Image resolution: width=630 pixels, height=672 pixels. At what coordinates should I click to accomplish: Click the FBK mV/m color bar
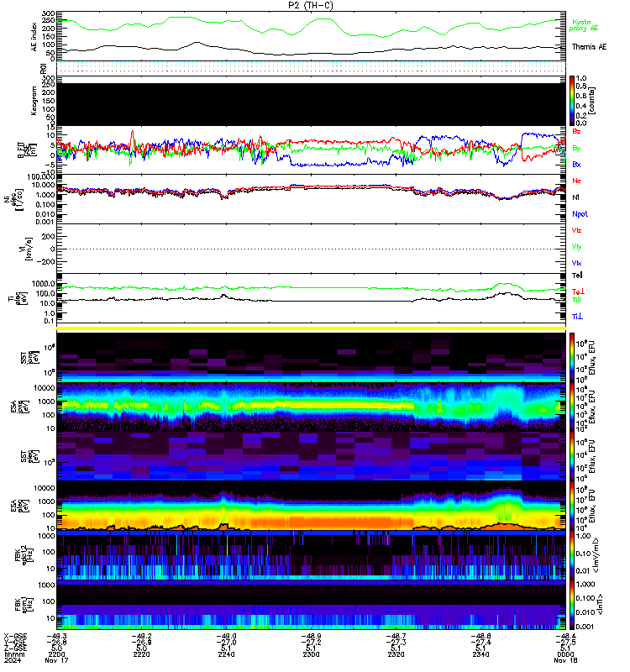[x=572, y=555]
